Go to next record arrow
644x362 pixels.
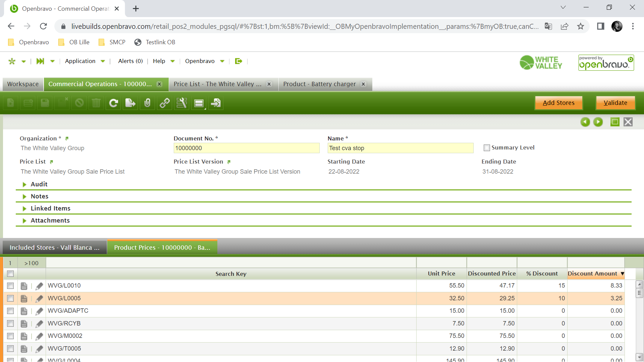click(x=598, y=122)
